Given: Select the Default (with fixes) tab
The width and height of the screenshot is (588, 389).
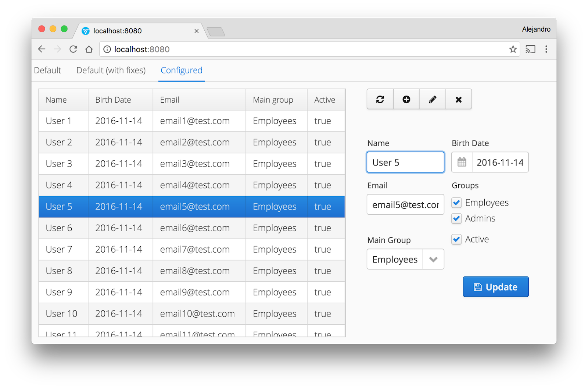Looking at the screenshot, I should tap(111, 70).
